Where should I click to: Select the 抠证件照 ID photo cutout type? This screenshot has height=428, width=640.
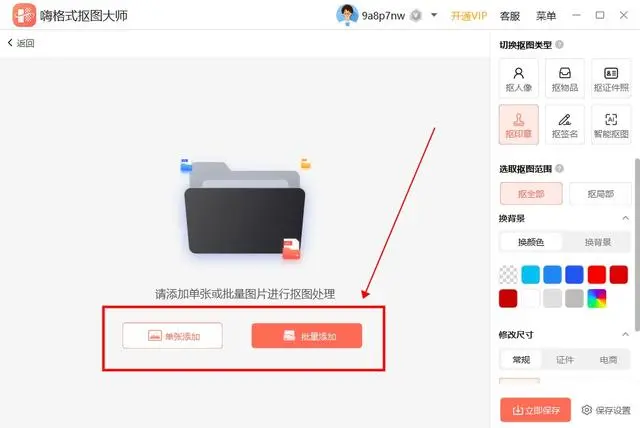pos(611,78)
